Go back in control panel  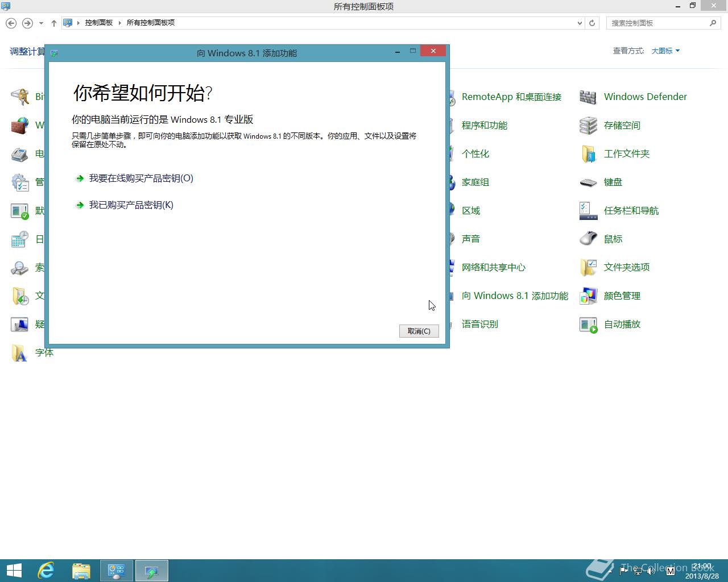click(x=11, y=23)
